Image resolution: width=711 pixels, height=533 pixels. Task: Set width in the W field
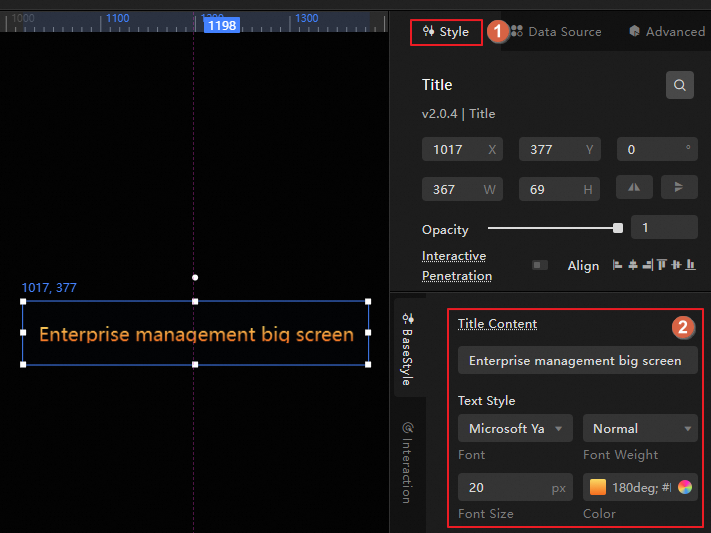tap(462, 189)
